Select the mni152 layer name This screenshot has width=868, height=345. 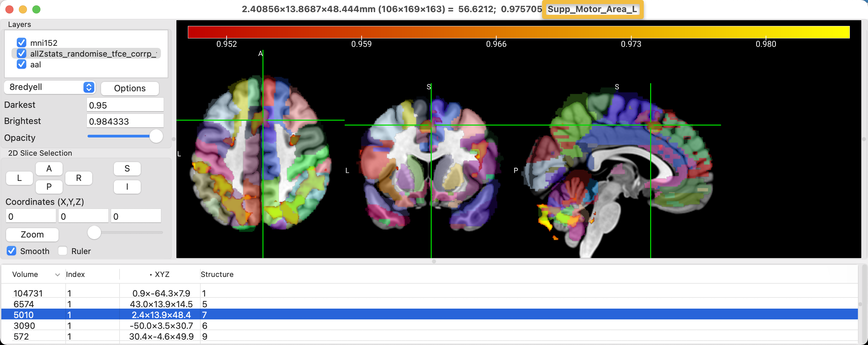pyautogui.click(x=44, y=43)
